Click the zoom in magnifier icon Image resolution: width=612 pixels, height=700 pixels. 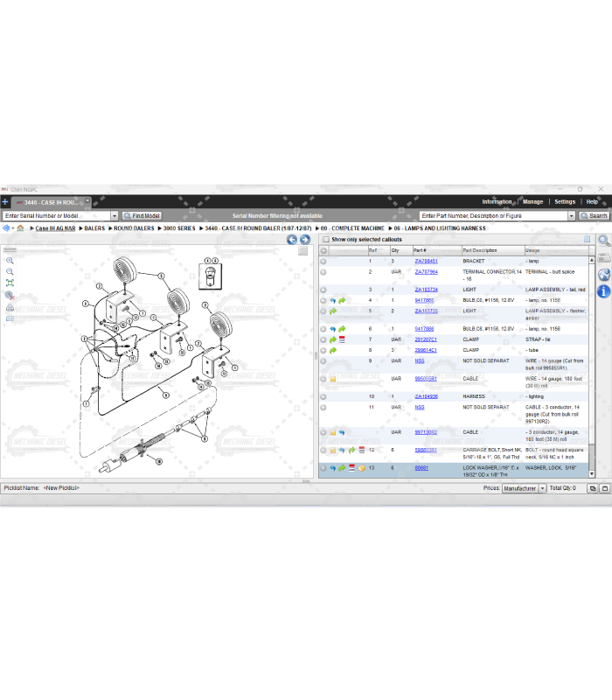pos(10,261)
